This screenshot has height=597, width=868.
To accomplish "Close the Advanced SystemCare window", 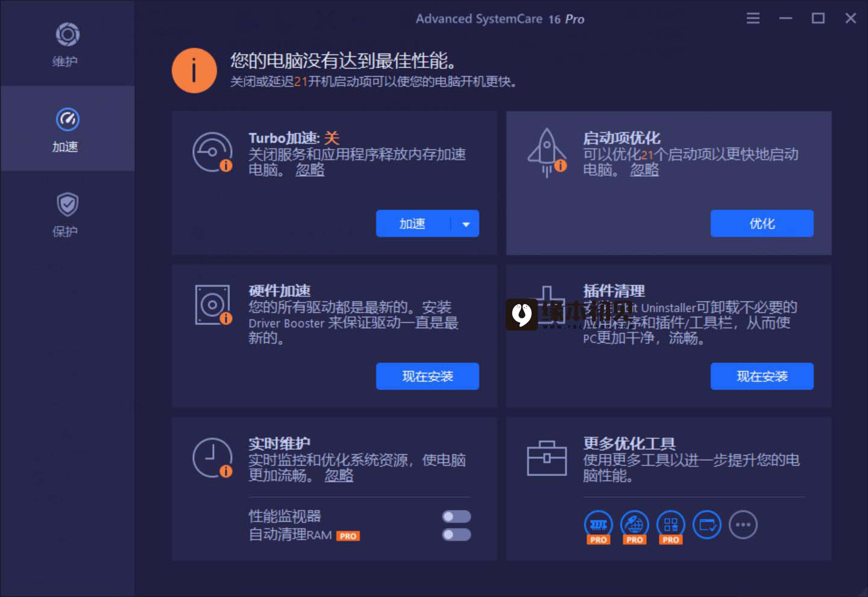I will click(851, 18).
